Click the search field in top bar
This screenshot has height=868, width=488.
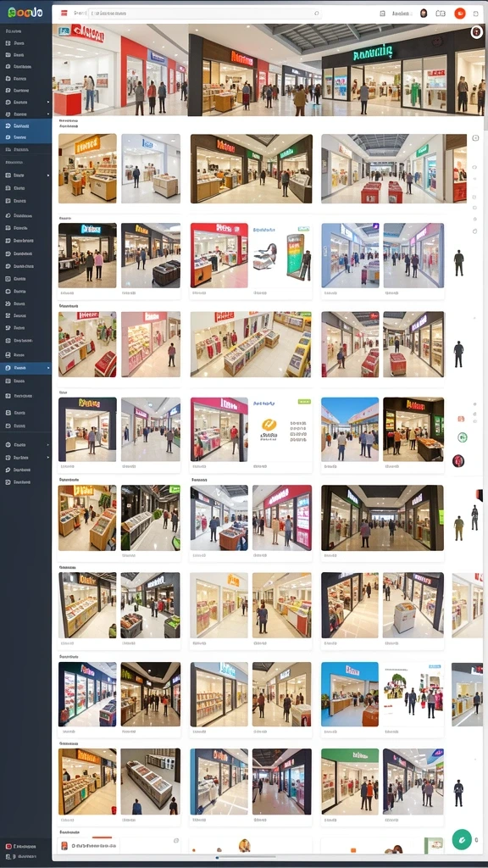click(x=205, y=14)
